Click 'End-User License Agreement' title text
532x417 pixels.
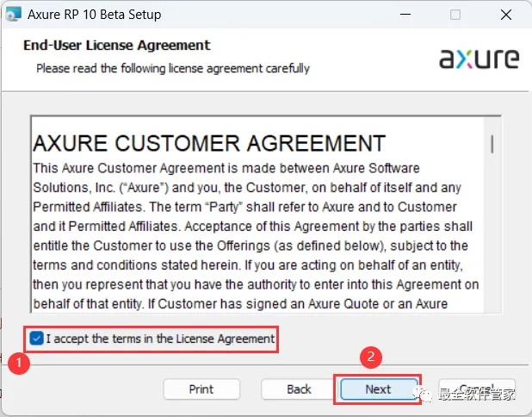pos(117,45)
